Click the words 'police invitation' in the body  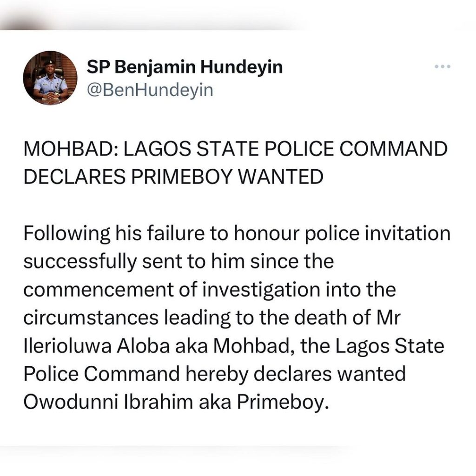click(x=377, y=234)
